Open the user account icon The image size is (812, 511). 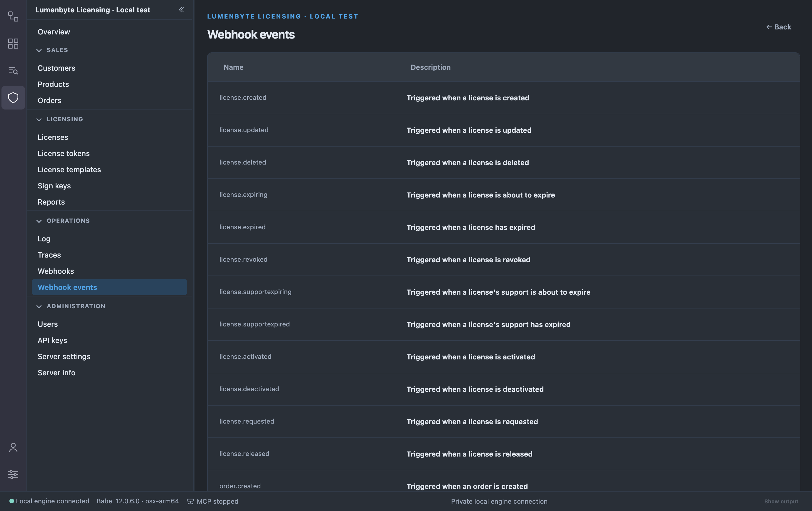[13, 448]
